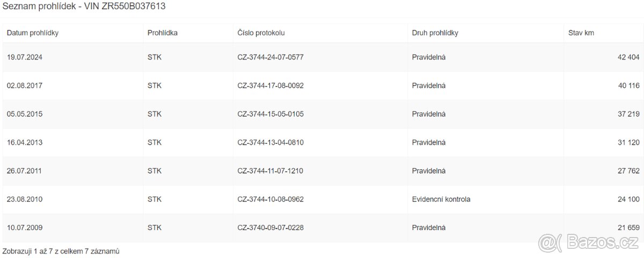Select protocol CZ-3744-15-05-0105 cell

pos(270,114)
